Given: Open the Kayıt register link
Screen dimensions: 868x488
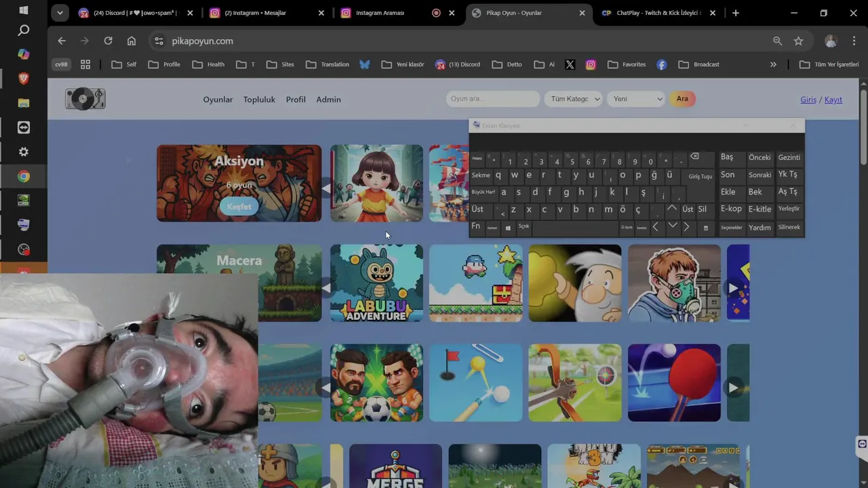Looking at the screenshot, I should click(833, 100).
